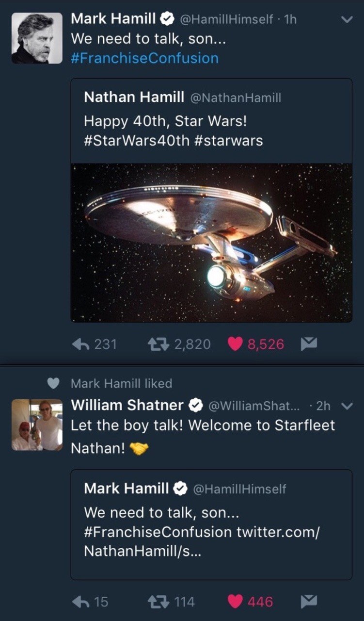Expand William Shatner's tweet options menu

[x=346, y=406]
